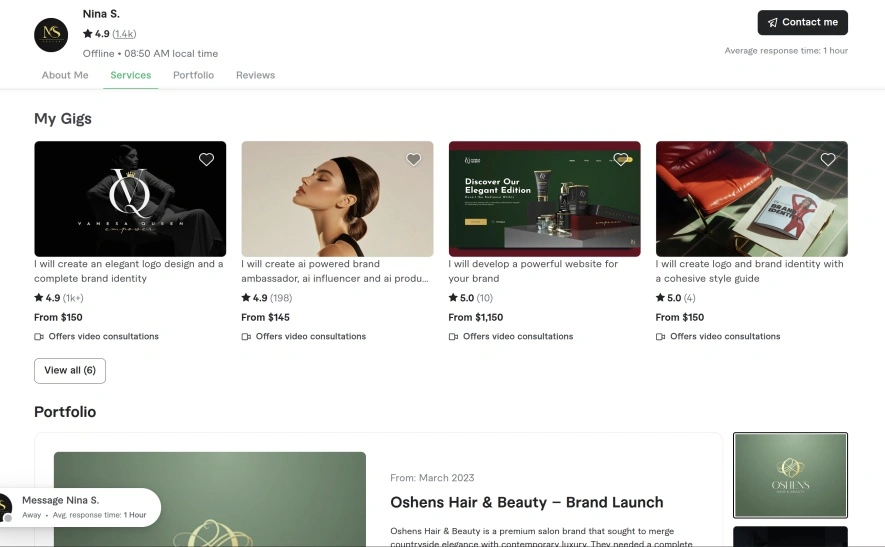This screenshot has width=885, height=547.
Task: Select Oshens green portfolio thumbnail on right
Action: click(790, 475)
